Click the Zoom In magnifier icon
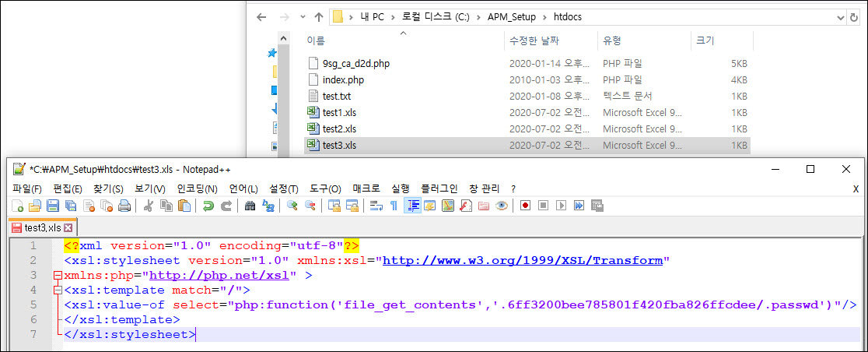The width and height of the screenshot is (868, 352). (292, 206)
